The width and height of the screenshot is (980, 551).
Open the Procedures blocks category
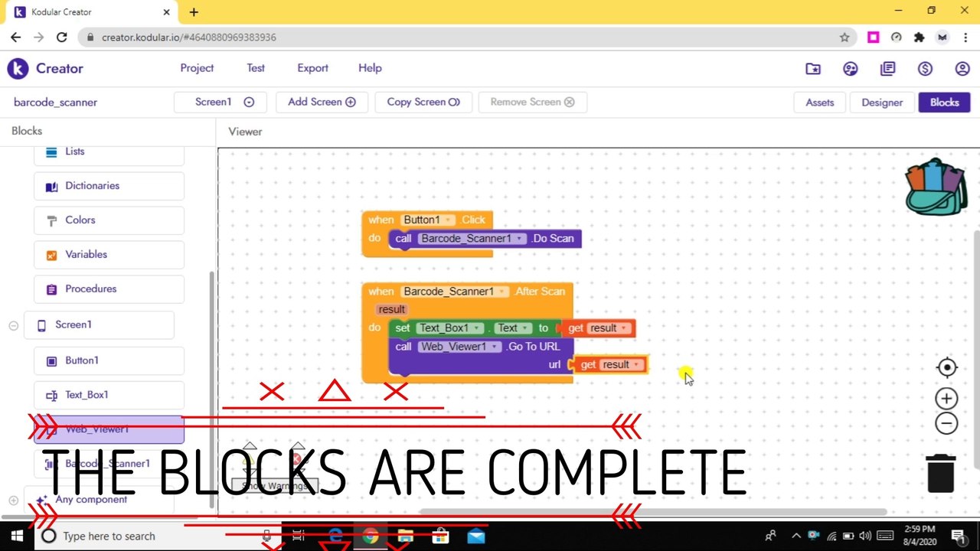(x=109, y=289)
